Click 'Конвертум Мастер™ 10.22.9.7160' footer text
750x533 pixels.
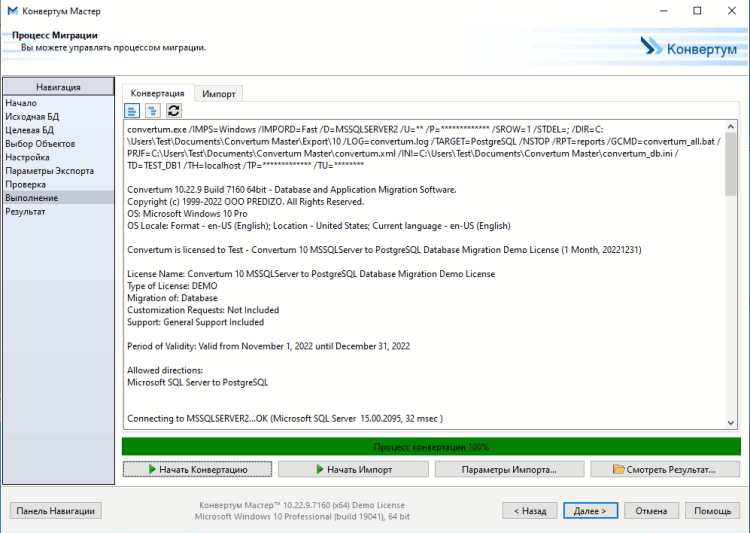(x=301, y=505)
